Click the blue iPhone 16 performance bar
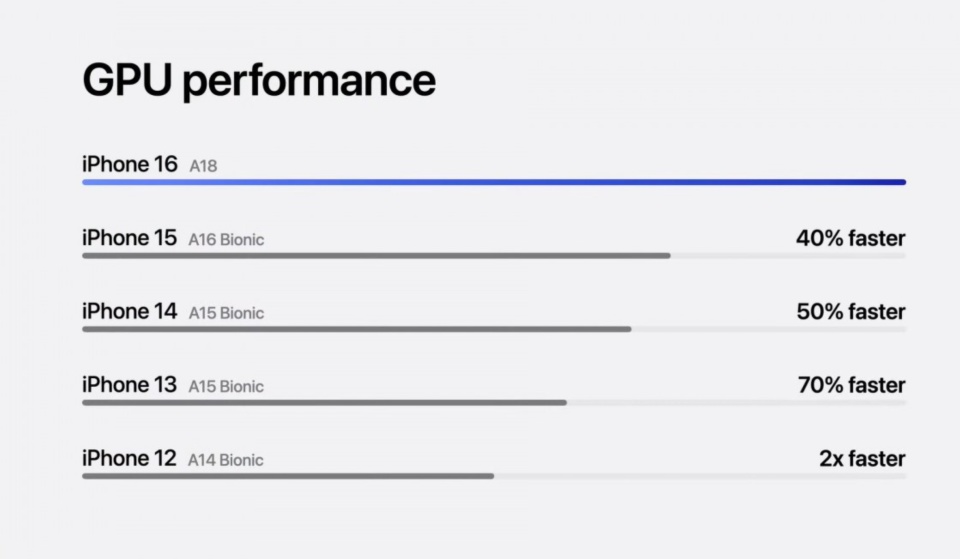The image size is (960, 559). pos(494,182)
